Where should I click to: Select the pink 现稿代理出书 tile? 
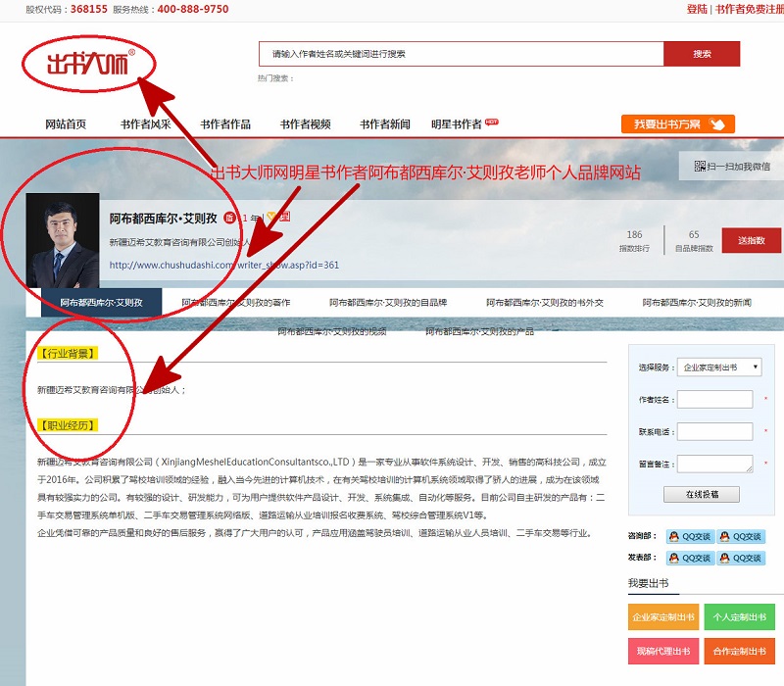coord(663,651)
